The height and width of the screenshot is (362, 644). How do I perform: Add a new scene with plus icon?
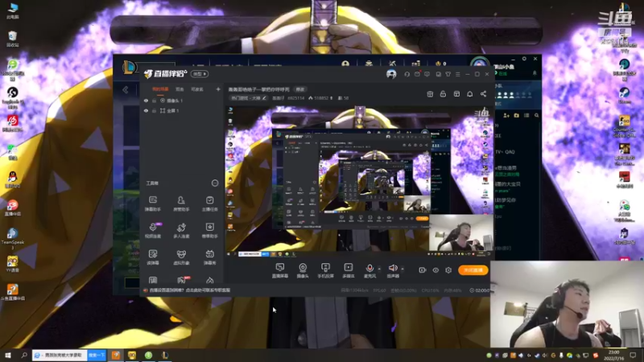pyautogui.click(x=218, y=89)
